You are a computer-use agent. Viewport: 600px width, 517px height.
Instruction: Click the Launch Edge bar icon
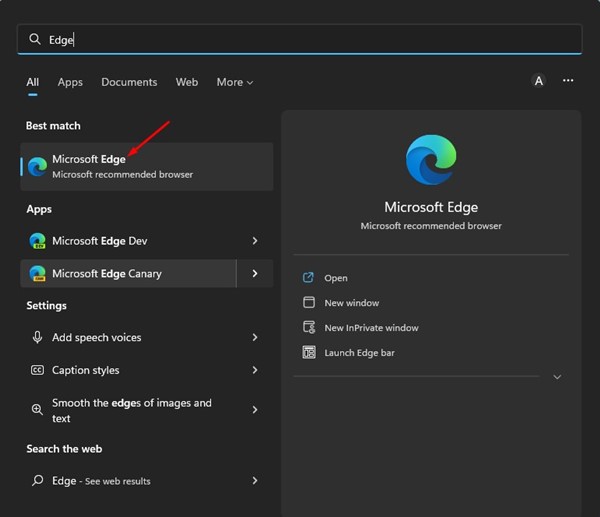[309, 352]
